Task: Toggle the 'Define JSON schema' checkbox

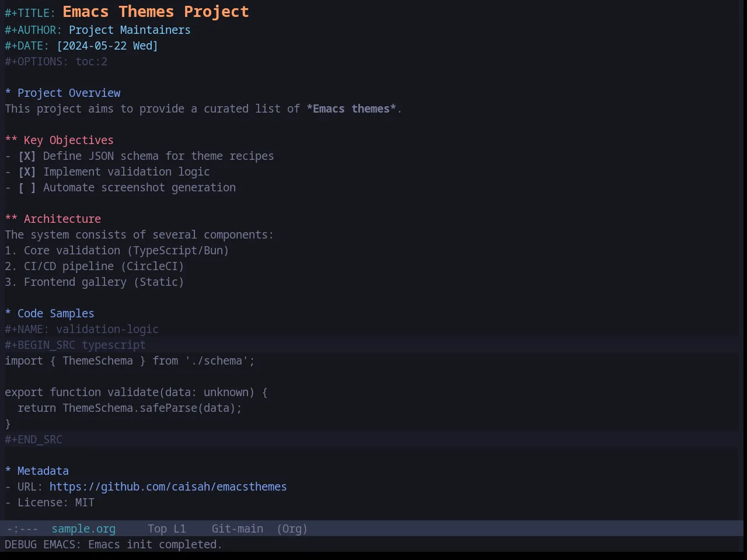Action: coord(27,156)
